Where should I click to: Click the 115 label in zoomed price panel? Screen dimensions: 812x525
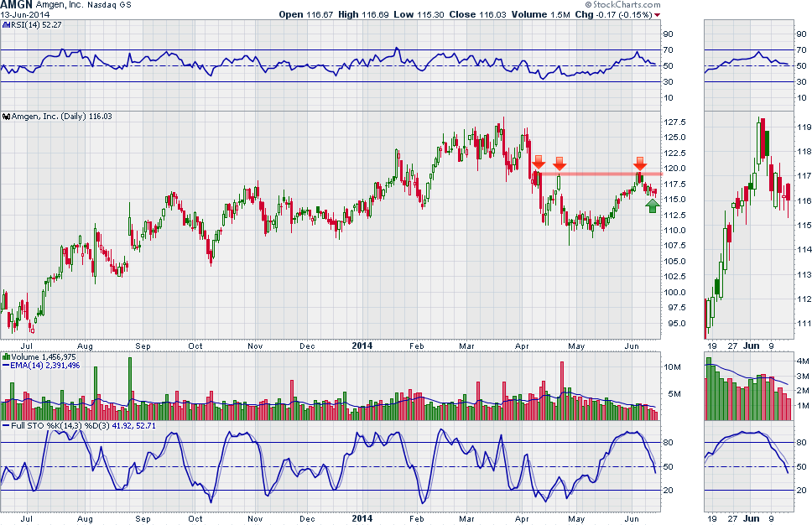coord(804,226)
